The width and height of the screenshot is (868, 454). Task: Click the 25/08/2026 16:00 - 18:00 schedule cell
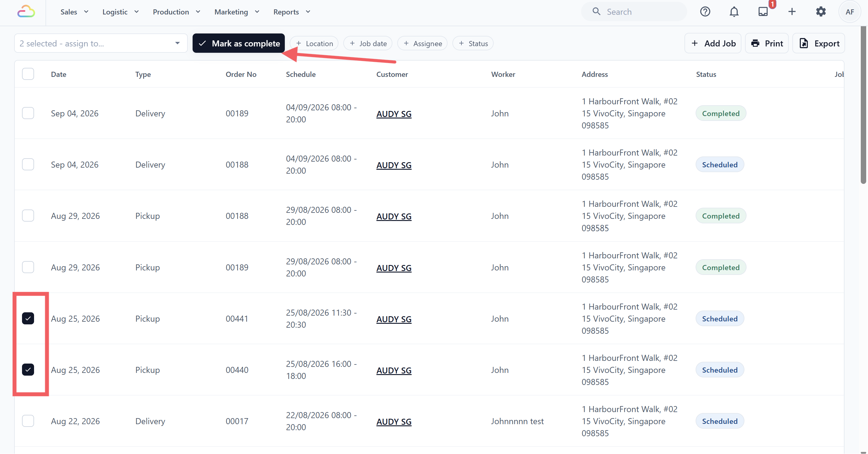coord(321,370)
